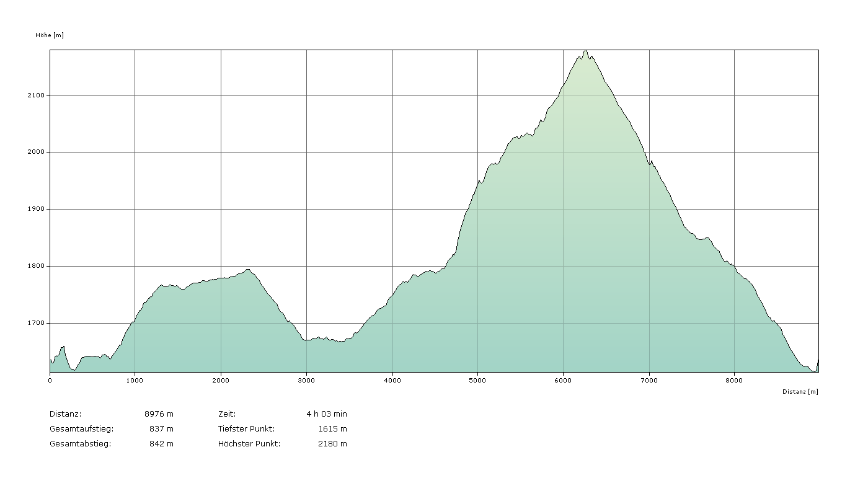Click the 'Höchster Punkt:' label
This screenshot has height=496, width=868.
pyautogui.click(x=249, y=444)
